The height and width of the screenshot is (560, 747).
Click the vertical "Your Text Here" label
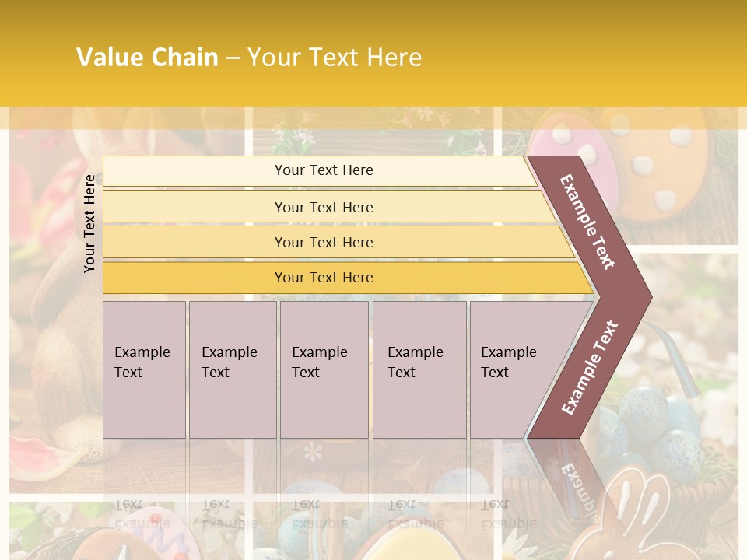[90, 223]
